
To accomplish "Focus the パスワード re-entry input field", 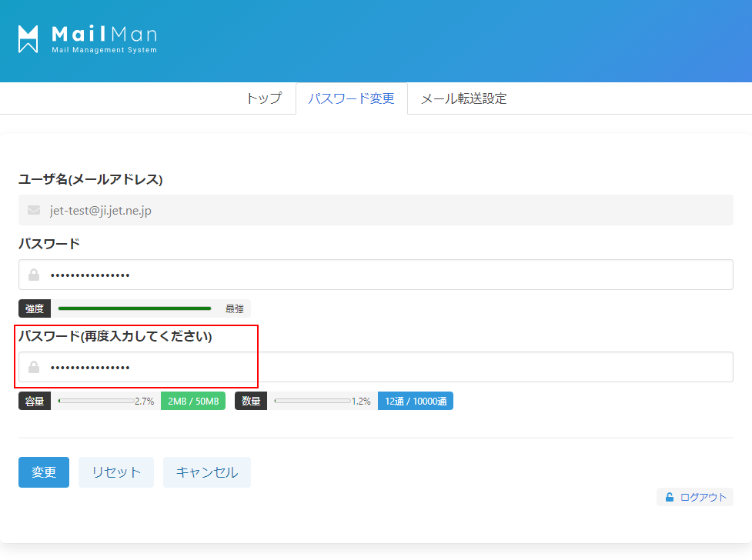I will point(385,367).
